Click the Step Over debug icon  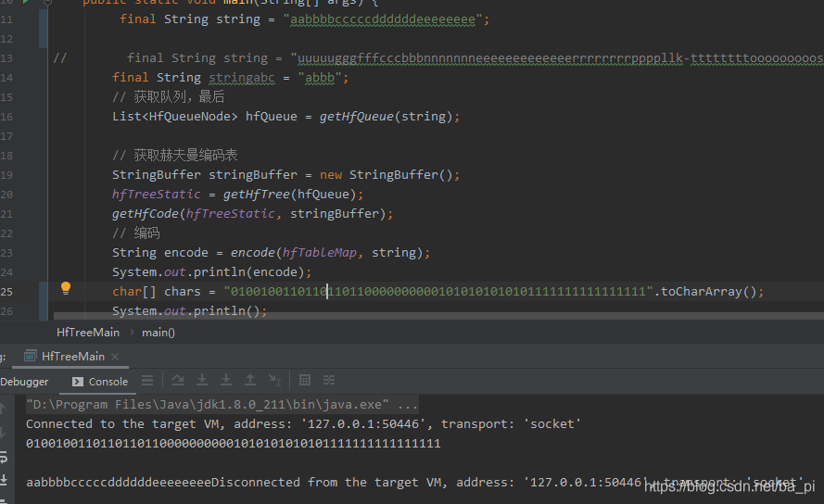178,380
